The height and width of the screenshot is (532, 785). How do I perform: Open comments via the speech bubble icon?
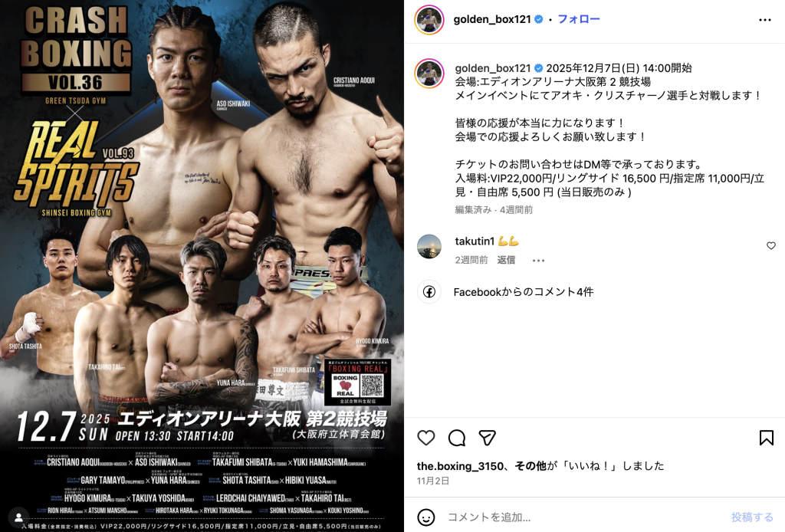(x=457, y=438)
